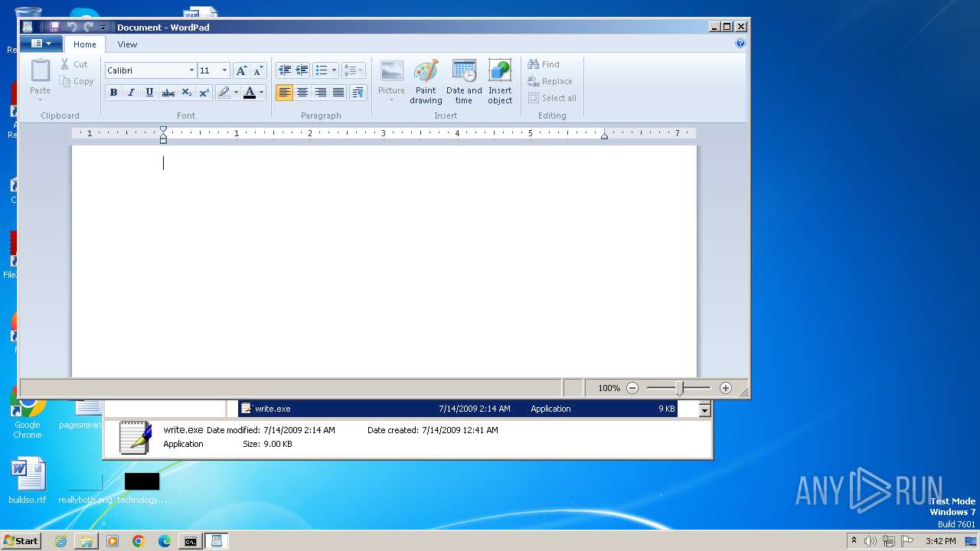This screenshot has width=980, height=551.
Task: Select Justify alignment
Action: pos(338,93)
